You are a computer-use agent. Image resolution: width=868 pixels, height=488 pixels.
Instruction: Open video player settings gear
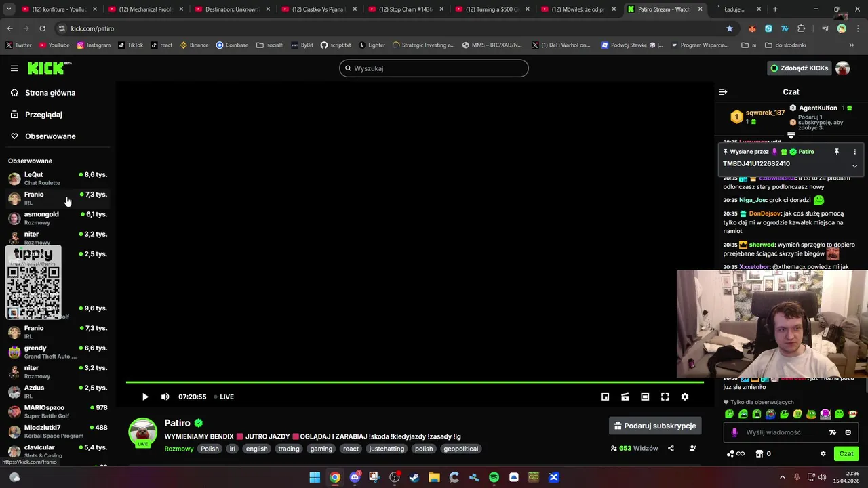[x=685, y=396]
